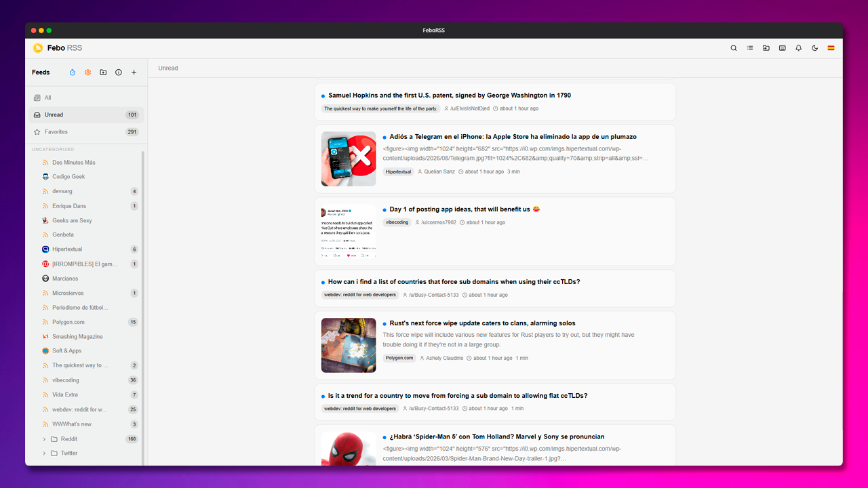
Task: Click author name Quelian Sanz
Action: point(439,172)
